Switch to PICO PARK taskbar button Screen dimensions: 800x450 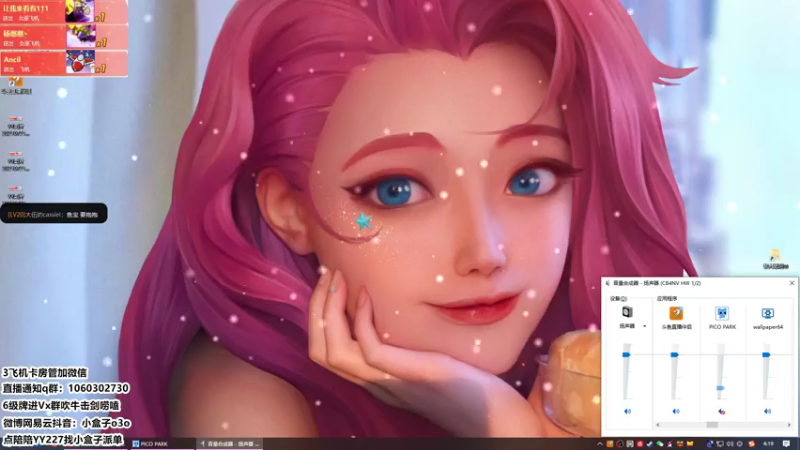point(162,444)
